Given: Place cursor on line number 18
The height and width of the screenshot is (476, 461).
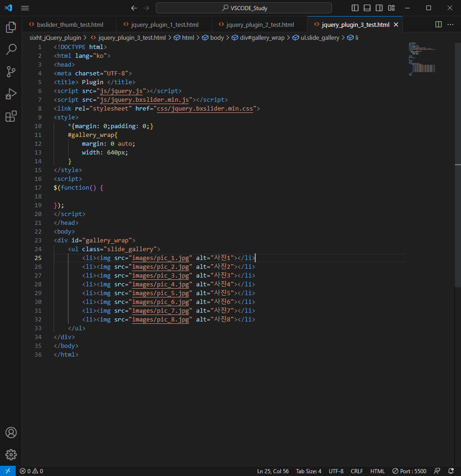Looking at the screenshot, I should (x=38, y=197).
